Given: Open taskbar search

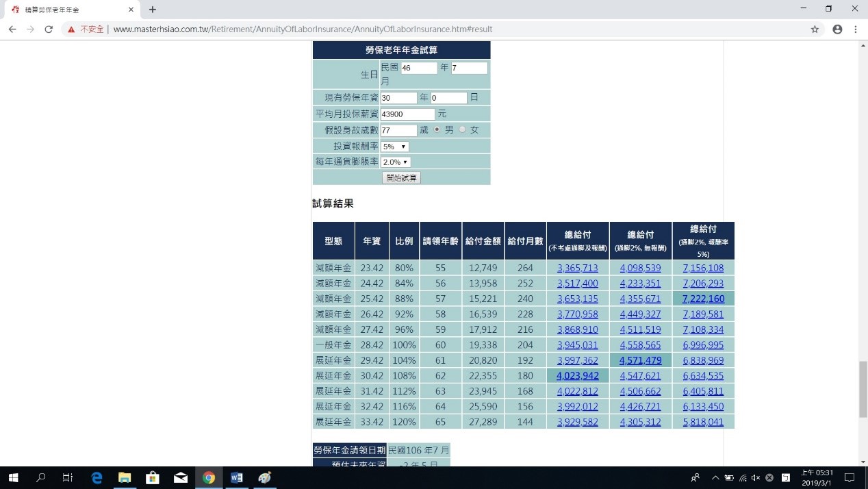Looking at the screenshot, I should point(40,478).
